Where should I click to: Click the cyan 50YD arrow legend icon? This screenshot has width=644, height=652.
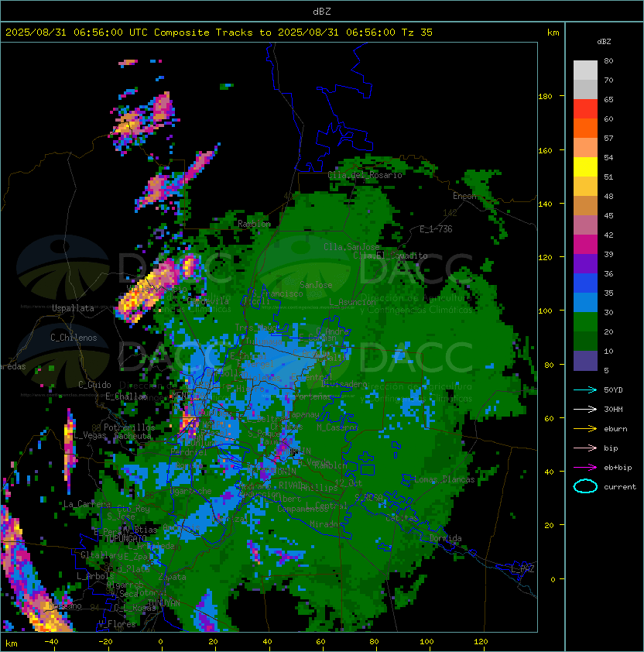pyautogui.click(x=585, y=389)
